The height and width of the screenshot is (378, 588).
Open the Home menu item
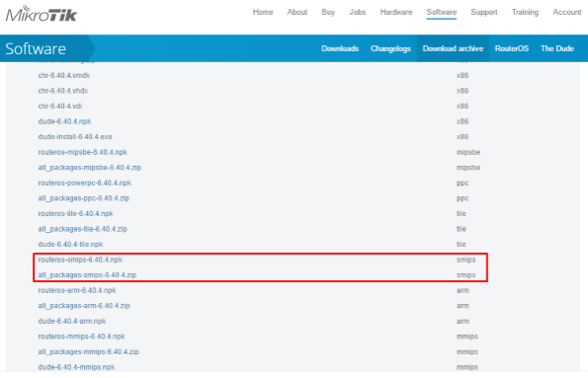pyautogui.click(x=263, y=12)
